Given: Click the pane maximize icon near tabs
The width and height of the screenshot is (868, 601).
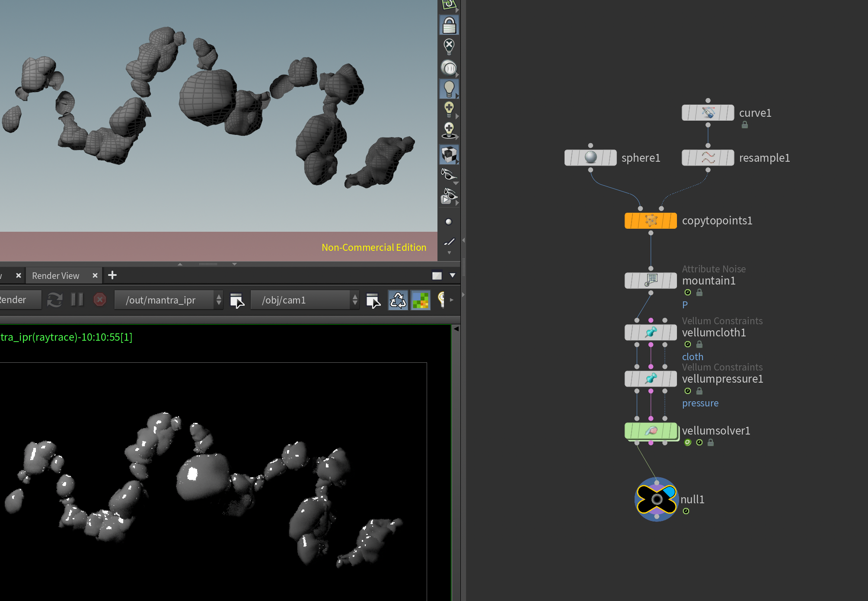Looking at the screenshot, I should click(437, 275).
